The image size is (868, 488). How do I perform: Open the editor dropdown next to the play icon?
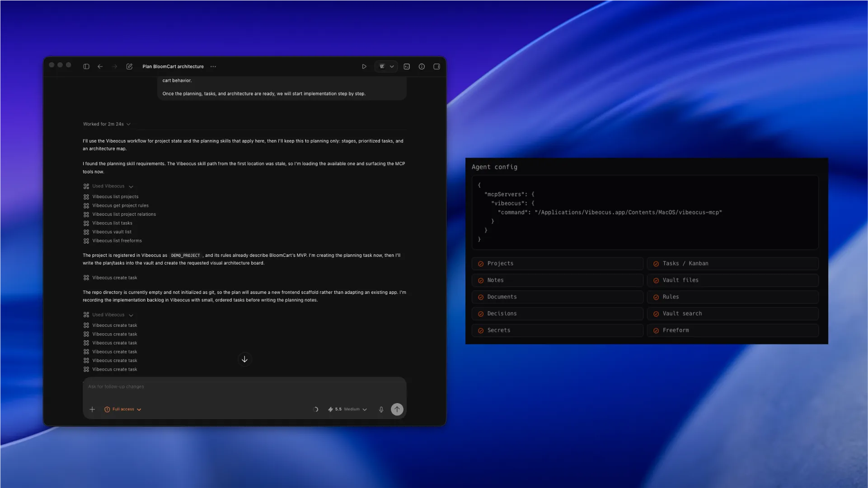click(386, 66)
